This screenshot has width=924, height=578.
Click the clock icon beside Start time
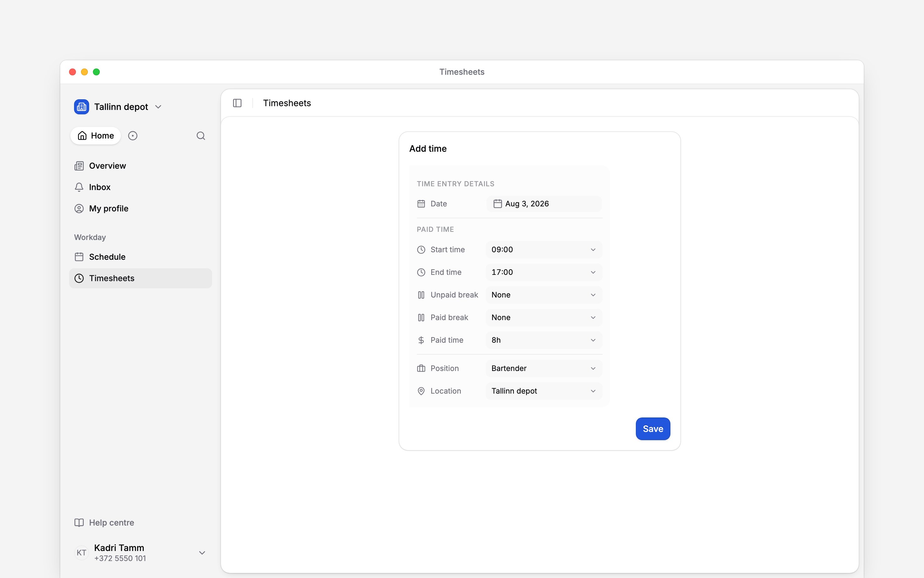[421, 250]
